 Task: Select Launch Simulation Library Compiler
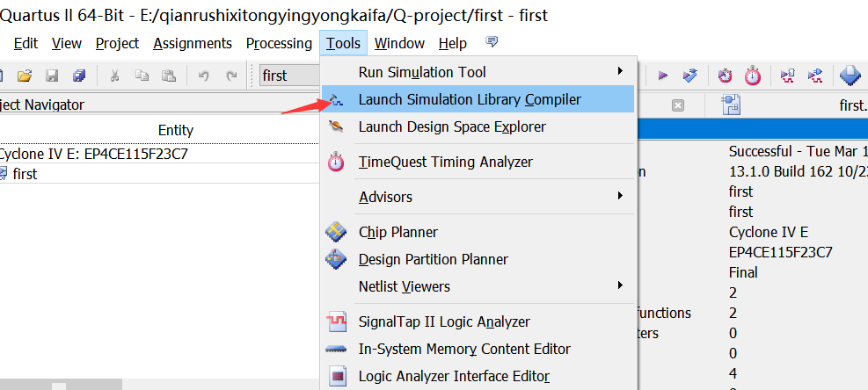coord(470,99)
